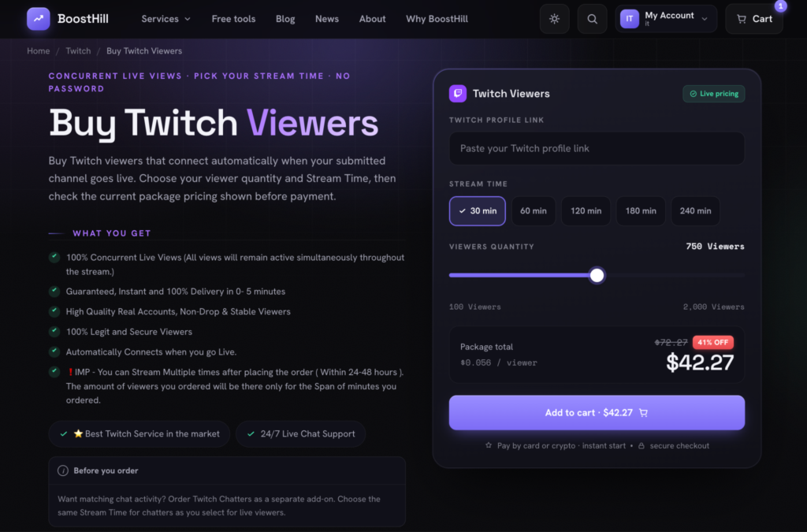
Task: Click the strikethrough $72.27 price
Action: click(671, 342)
